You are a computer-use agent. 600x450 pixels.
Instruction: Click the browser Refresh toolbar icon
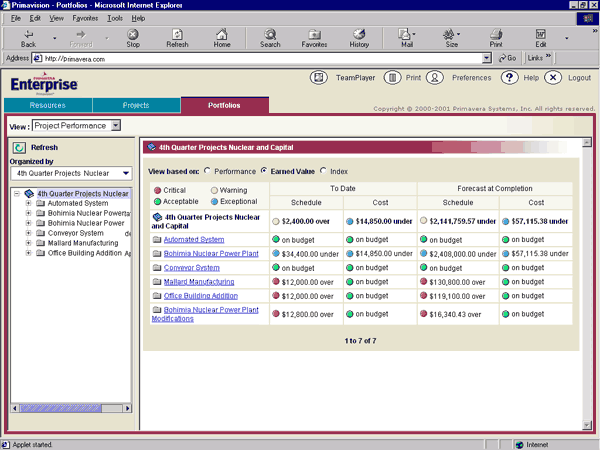[x=177, y=34]
